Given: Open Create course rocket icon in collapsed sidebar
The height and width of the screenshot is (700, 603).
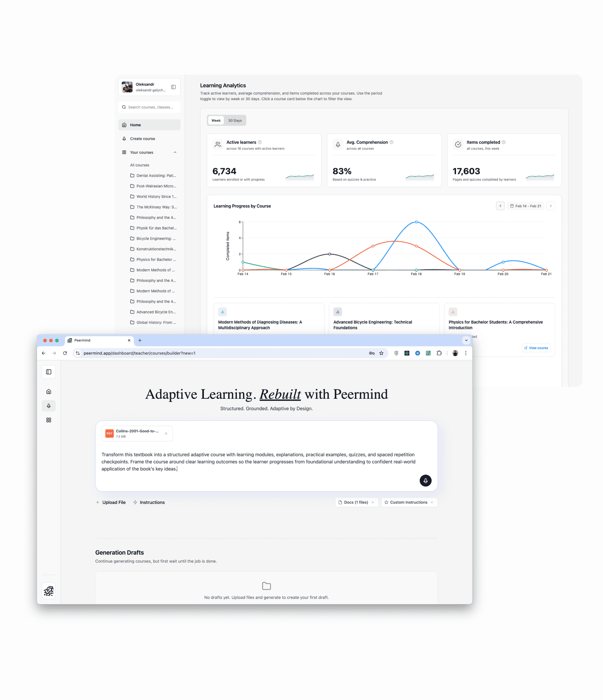Looking at the screenshot, I should pyautogui.click(x=48, y=406).
